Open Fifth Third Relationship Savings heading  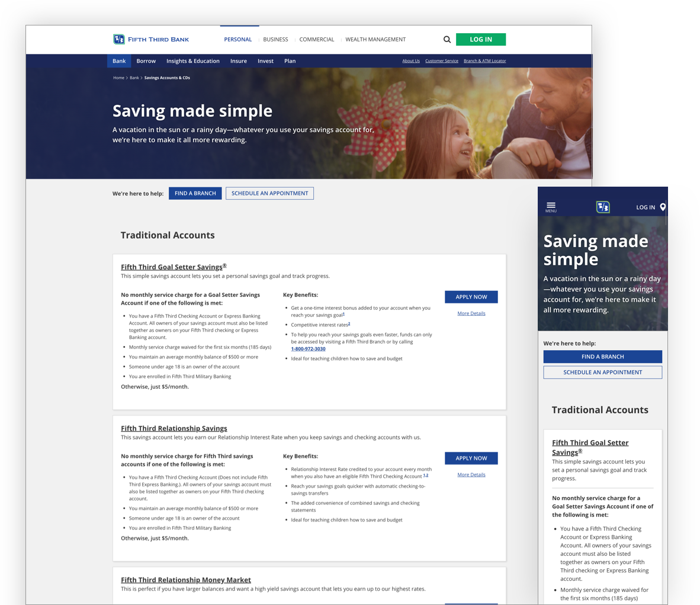pyautogui.click(x=174, y=428)
